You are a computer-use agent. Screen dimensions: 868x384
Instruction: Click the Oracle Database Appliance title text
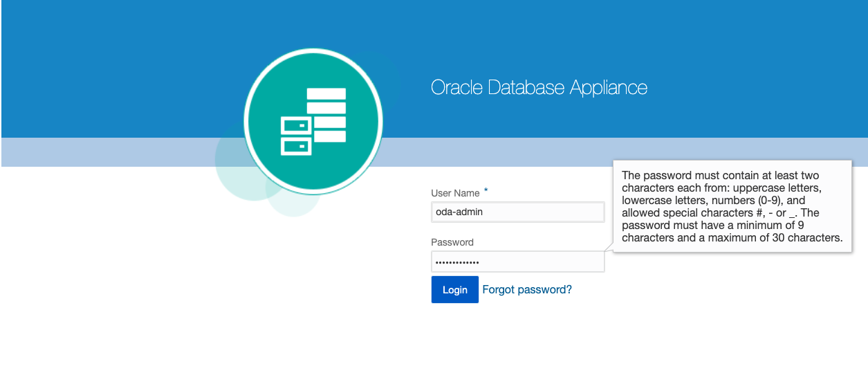click(x=539, y=87)
